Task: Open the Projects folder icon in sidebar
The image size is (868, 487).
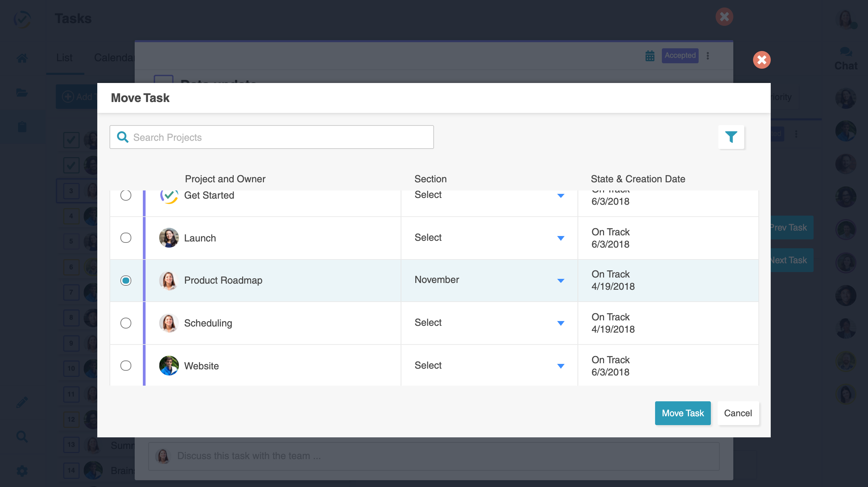Action: point(22,93)
